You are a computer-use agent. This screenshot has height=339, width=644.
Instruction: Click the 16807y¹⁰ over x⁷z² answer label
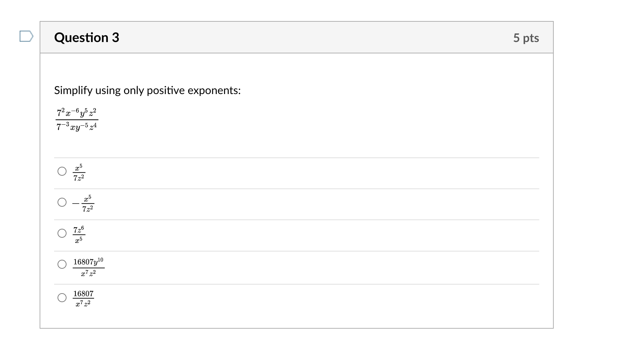click(89, 267)
